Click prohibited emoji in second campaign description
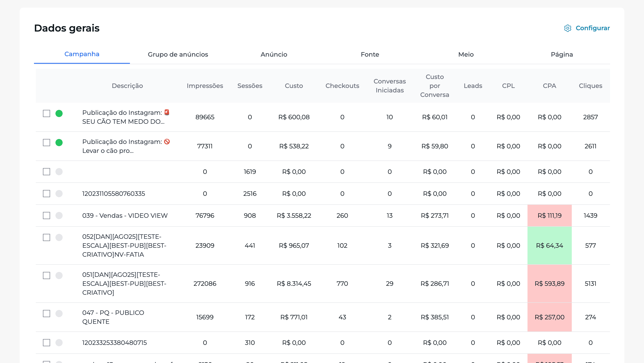Image resolution: width=644 pixels, height=363 pixels. pyautogui.click(x=167, y=142)
